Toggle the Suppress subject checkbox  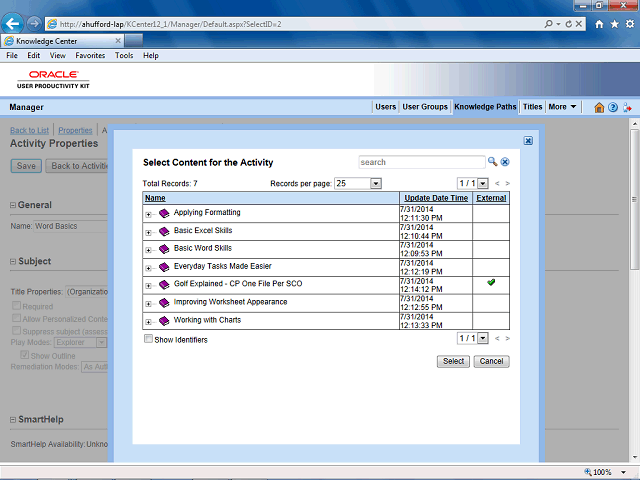coord(16,330)
